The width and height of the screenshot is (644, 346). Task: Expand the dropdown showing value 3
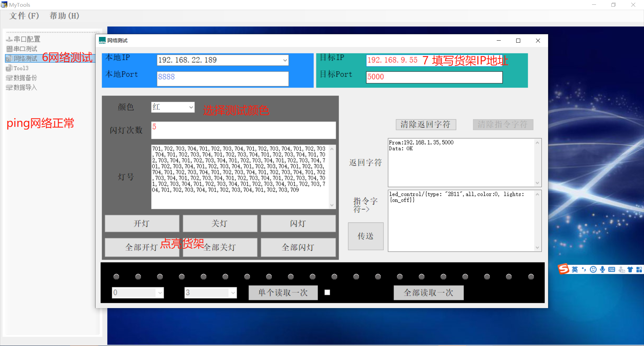[233, 293]
